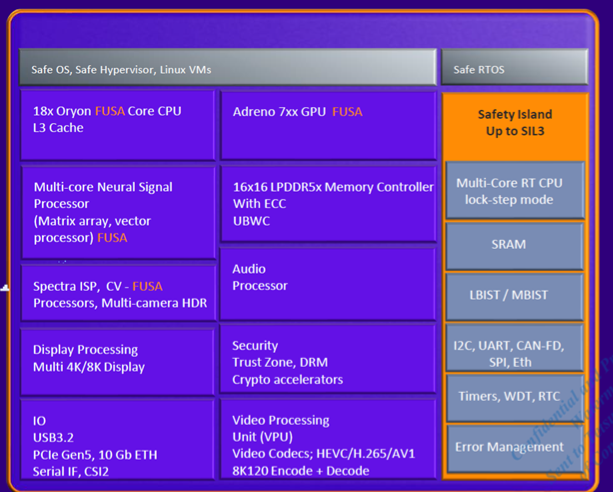Select the Safe RTOS header bar
This screenshot has width=613, height=492.
pos(514,69)
